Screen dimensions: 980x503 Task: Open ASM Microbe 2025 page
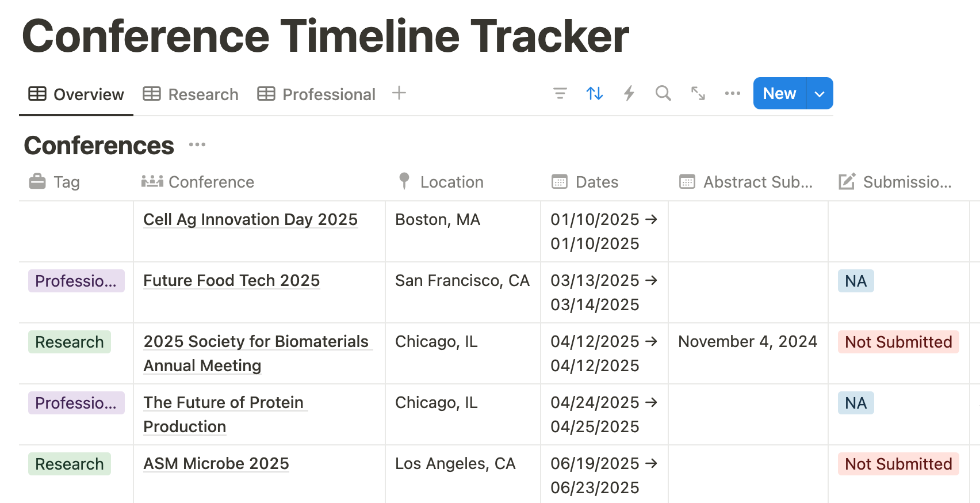[x=216, y=463]
